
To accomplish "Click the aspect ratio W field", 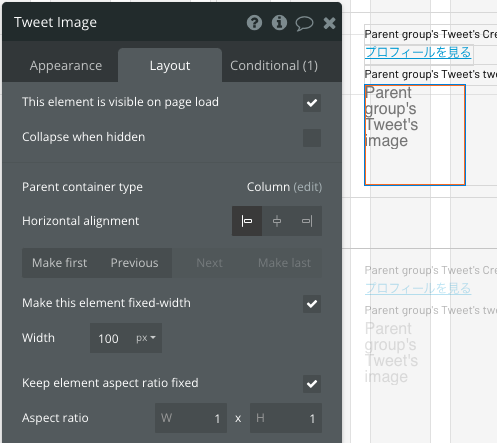I will [x=191, y=418].
